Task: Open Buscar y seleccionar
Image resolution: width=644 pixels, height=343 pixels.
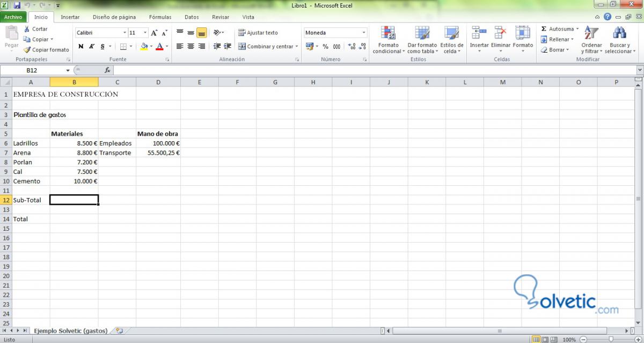Action: (x=620, y=40)
